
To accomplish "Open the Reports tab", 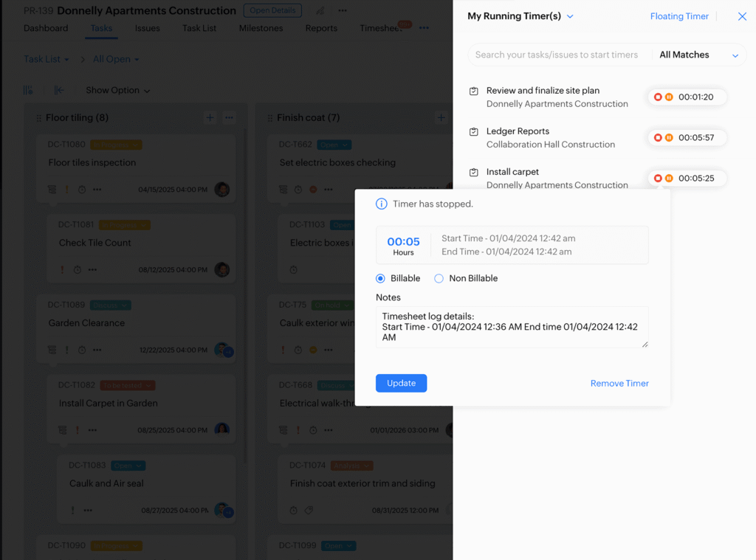I will (x=321, y=27).
